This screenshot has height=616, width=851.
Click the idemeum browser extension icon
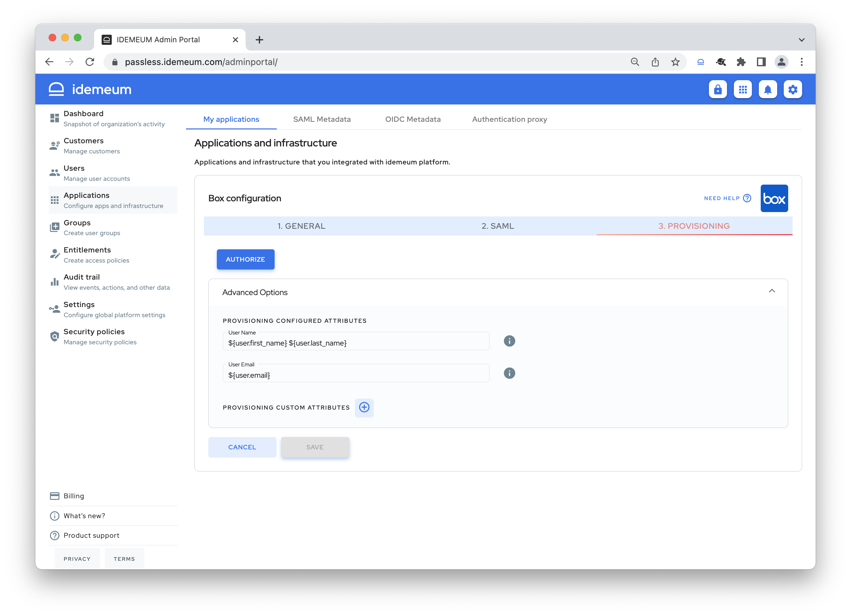point(700,62)
